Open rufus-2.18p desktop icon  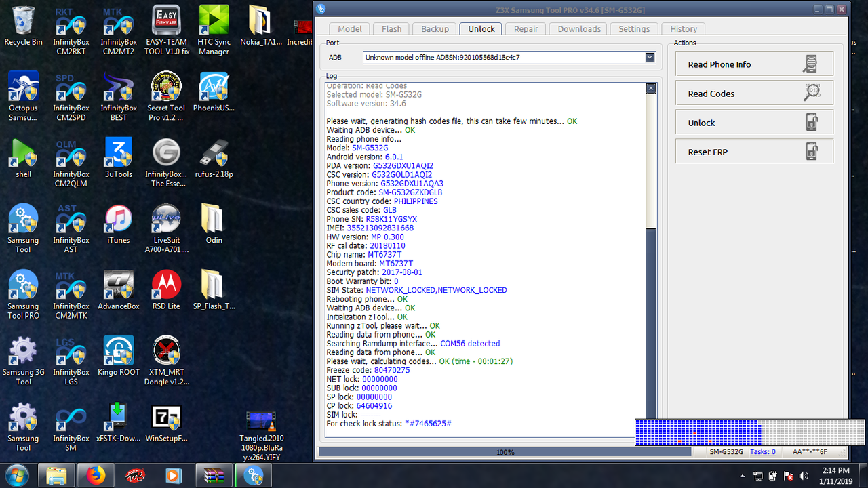coord(214,159)
